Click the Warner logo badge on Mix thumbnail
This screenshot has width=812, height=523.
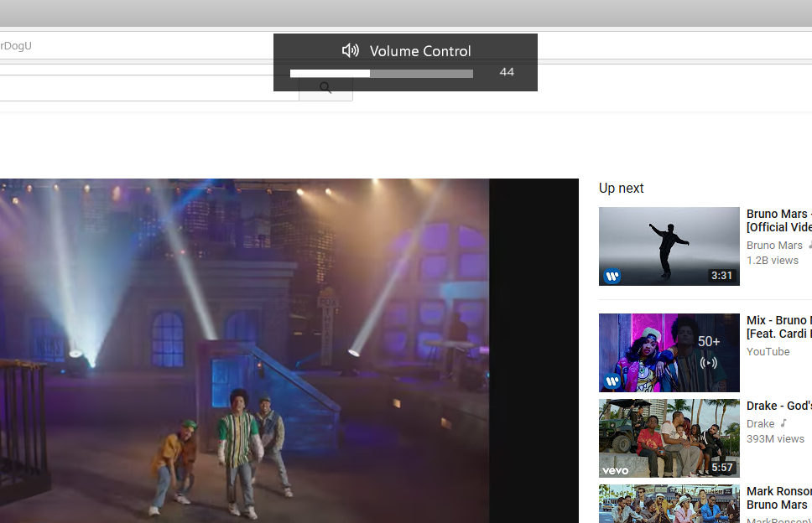pyautogui.click(x=612, y=382)
